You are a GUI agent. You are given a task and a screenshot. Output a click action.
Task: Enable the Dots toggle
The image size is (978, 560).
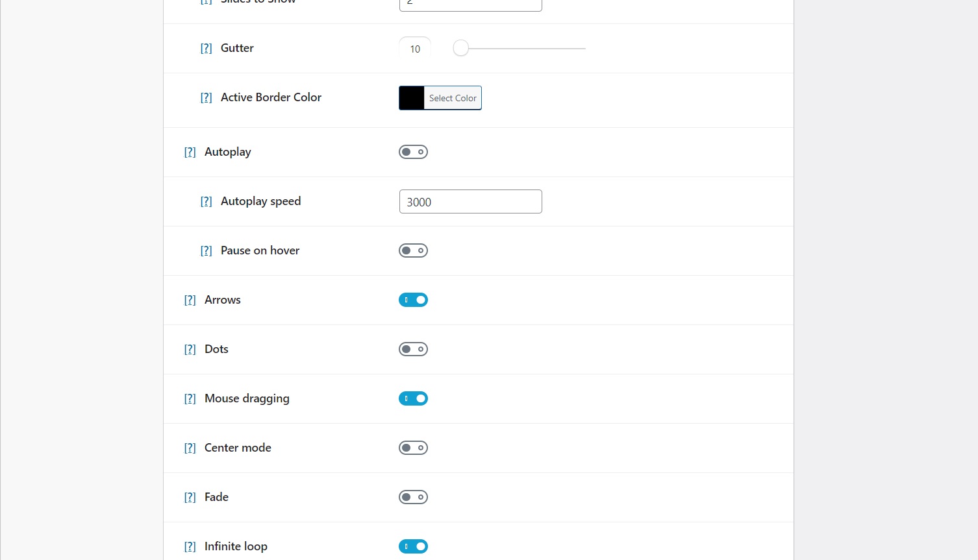tap(413, 349)
